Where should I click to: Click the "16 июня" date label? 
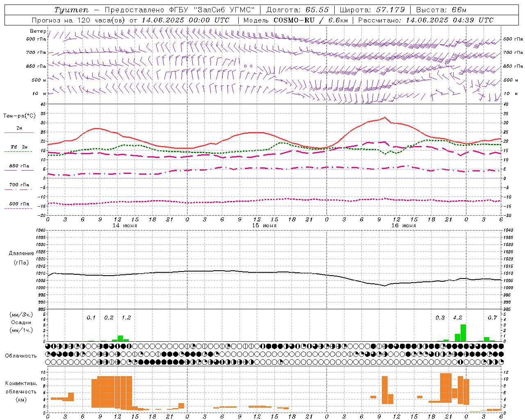[404, 225]
